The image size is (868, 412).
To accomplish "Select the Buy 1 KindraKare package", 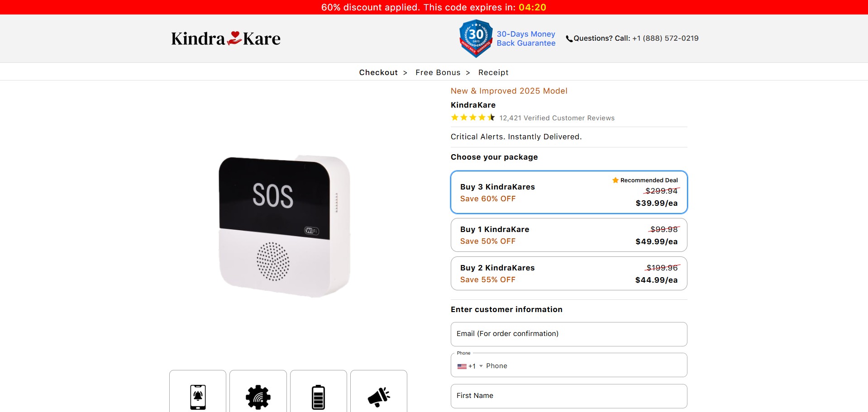I will point(569,235).
